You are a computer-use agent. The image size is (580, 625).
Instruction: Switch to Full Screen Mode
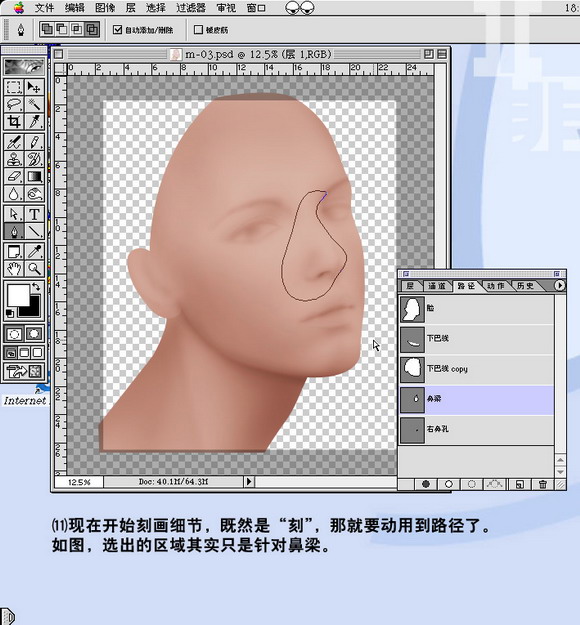(x=37, y=352)
